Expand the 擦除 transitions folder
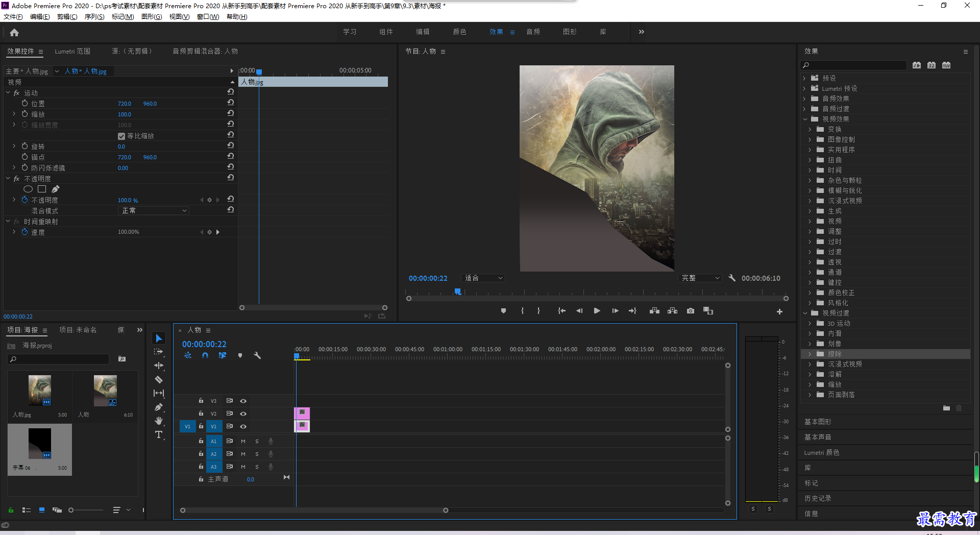The width and height of the screenshot is (980, 535). point(810,354)
